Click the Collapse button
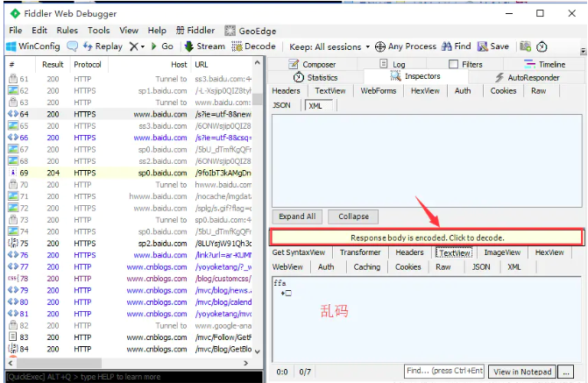The width and height of the screenshot is (588, 383). point(353,216)
